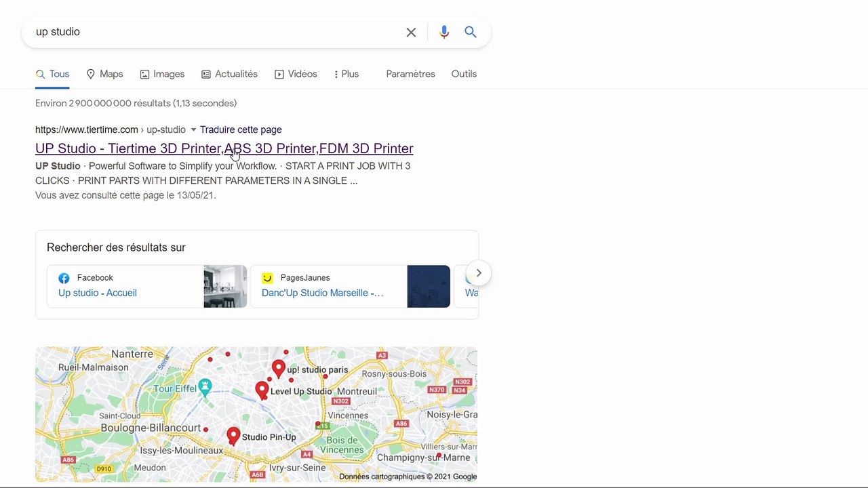Screen dimensions: 868x488
Task: Open the Facebook 'Up studio - Accueil' link
Action: (x=98, y=293)
